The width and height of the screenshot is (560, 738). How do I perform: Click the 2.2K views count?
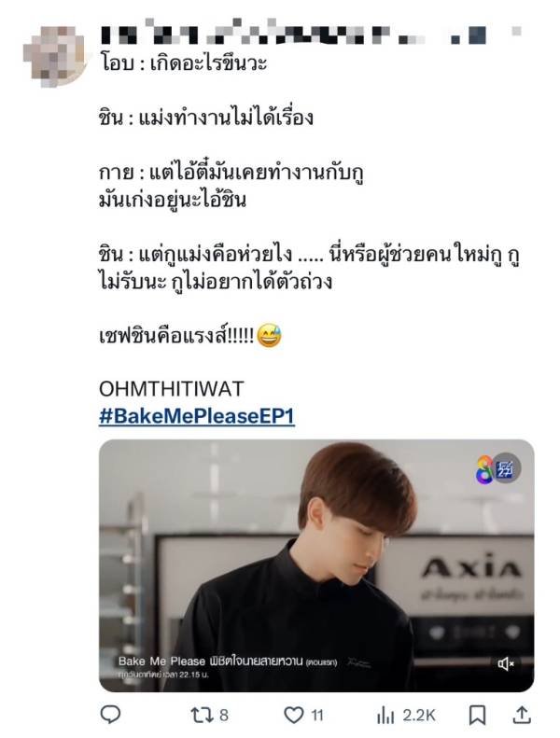click(418, 716)
